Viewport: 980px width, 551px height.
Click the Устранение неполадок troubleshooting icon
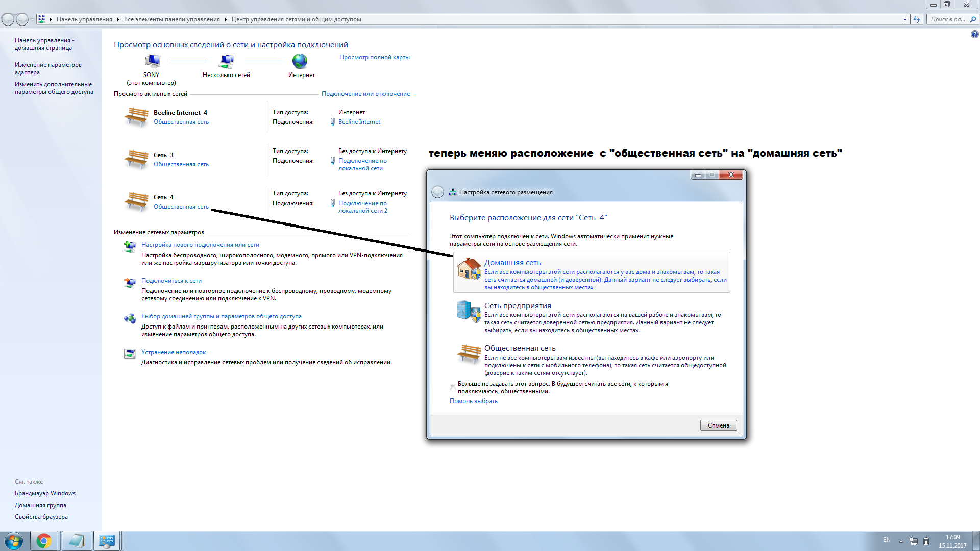(129, 354)
